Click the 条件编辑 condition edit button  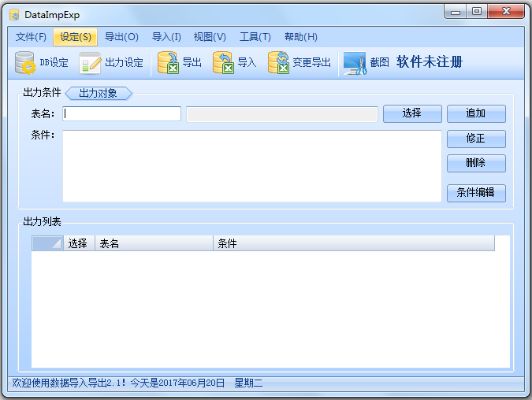pos(476,193)
